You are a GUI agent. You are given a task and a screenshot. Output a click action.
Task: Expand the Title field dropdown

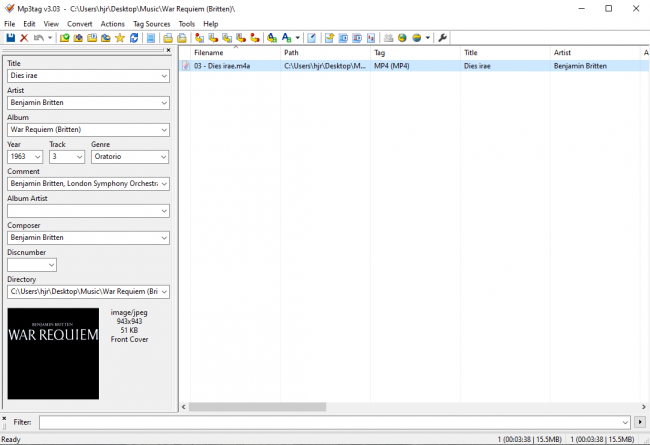click(x=163, y=76)
